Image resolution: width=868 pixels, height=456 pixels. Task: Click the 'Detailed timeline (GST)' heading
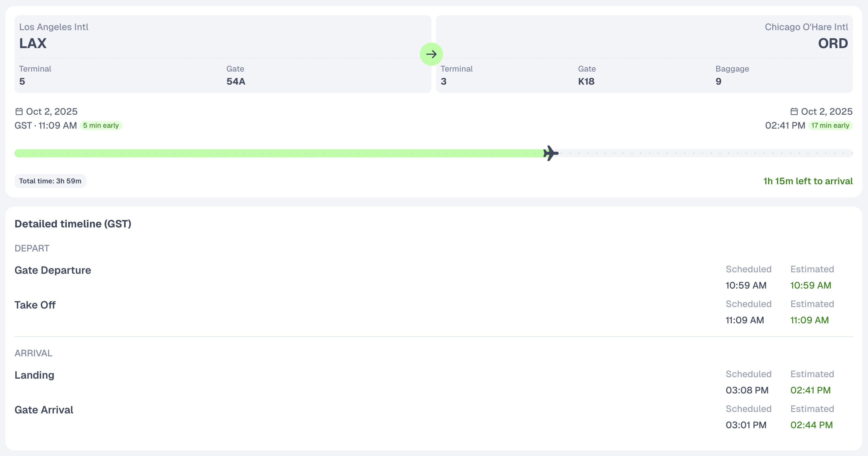pos(73,224)
